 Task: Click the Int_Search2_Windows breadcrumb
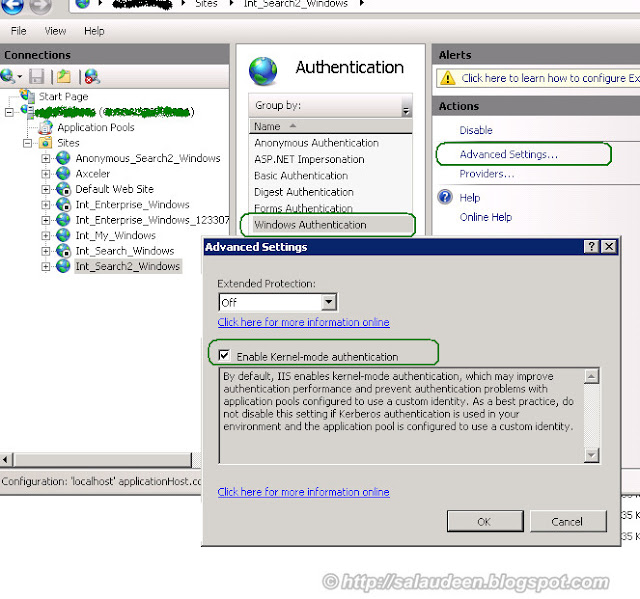tap(296, 4)
